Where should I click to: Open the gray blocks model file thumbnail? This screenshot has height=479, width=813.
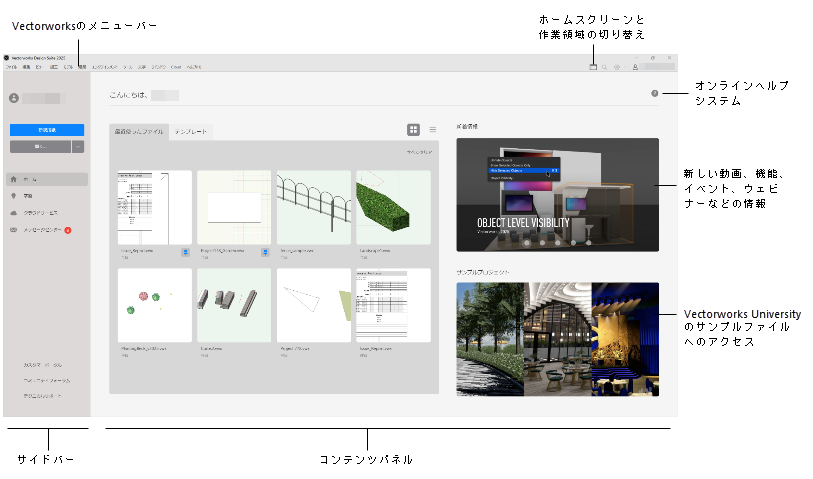234,305
